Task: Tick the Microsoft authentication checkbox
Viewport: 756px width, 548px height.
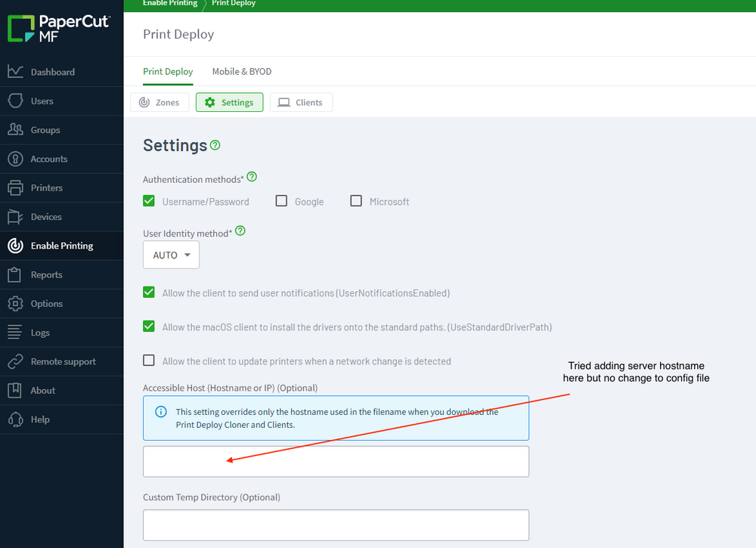Action: click(x=356, y=201)
